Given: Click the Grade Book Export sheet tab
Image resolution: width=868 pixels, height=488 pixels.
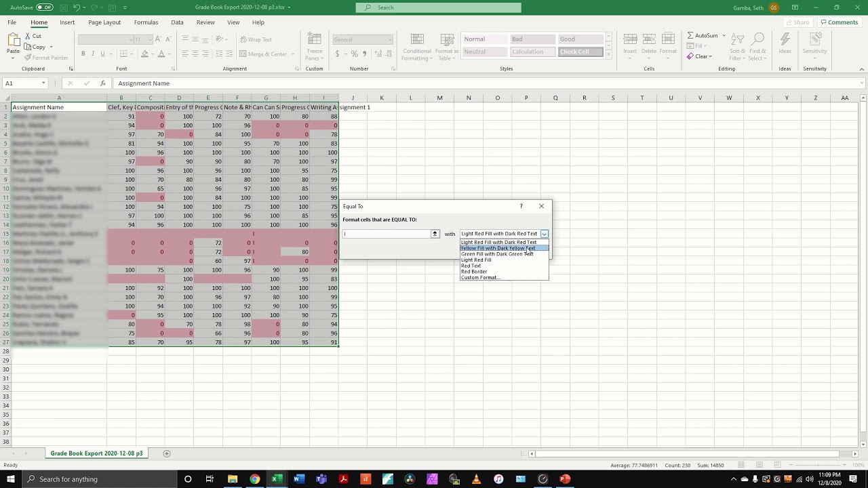Looking at the screenshot, I should (x=96, y=453).
